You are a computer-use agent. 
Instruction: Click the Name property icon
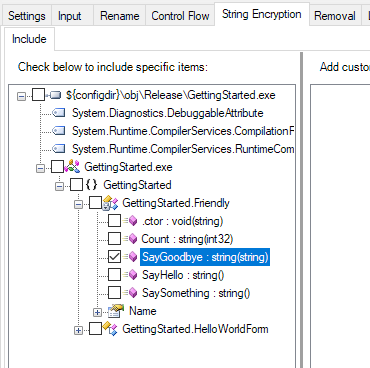116,311
